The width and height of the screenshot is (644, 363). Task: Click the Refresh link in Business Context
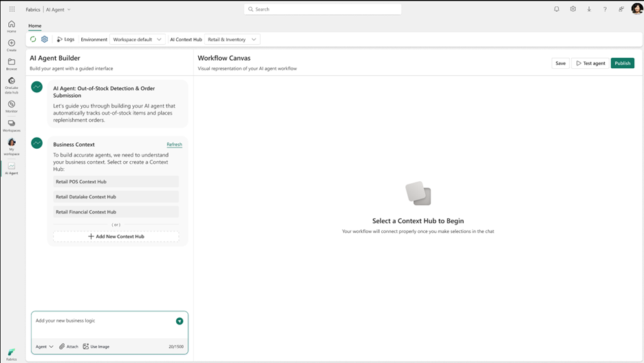coord(174,144)
